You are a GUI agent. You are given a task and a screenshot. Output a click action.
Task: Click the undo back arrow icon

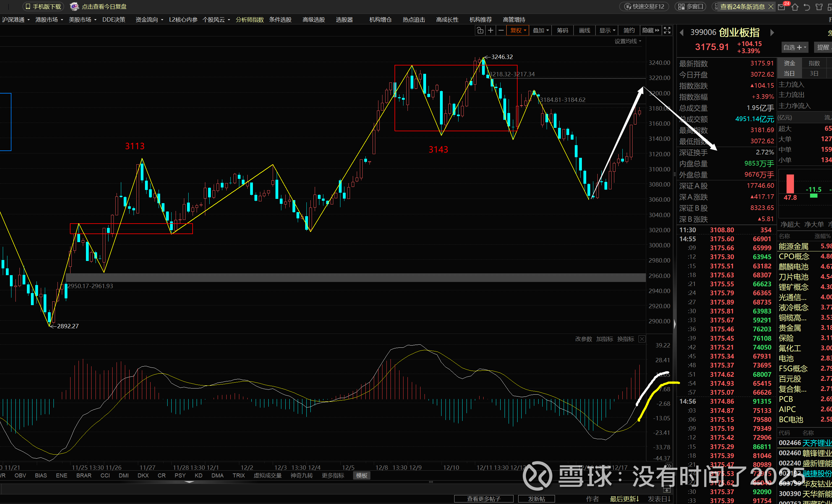tap(807, 7)
